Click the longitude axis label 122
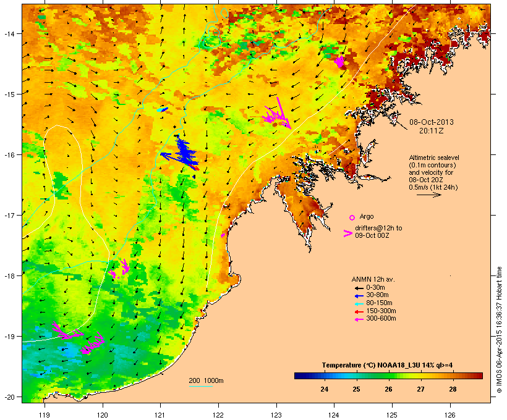Viewport: 507px width, 420px height. pos(218,415)
